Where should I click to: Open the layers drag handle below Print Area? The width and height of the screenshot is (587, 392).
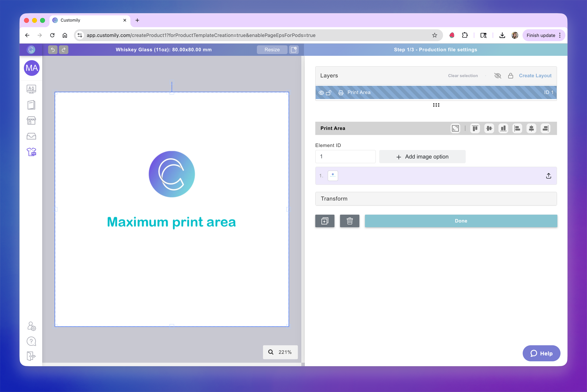click(x=436, y=105)
